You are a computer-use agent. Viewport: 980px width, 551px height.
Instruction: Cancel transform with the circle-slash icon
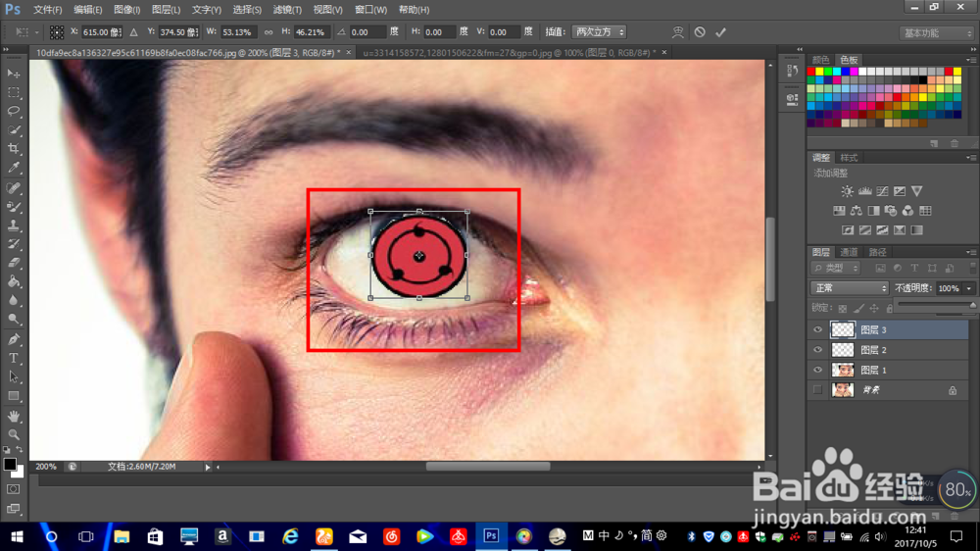tap(700, 32)
